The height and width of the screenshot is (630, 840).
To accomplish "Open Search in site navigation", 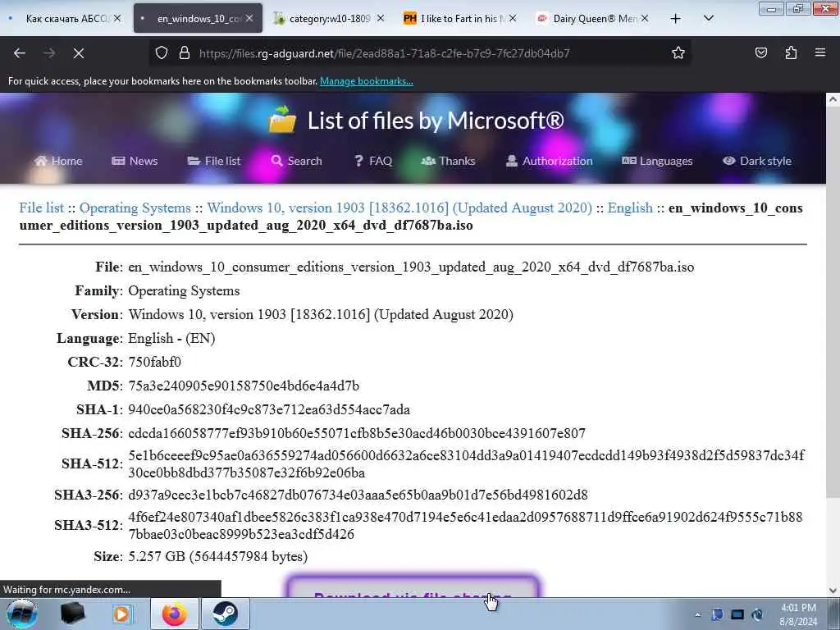I will pos(296,161).
